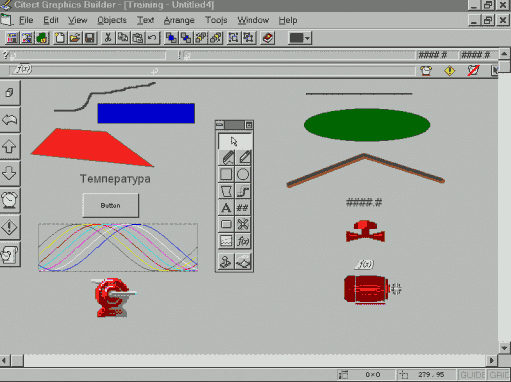Click the Save floppy disk icon
Image resolution: width=511 pixels, height=382 pixels.
(90, 38)
